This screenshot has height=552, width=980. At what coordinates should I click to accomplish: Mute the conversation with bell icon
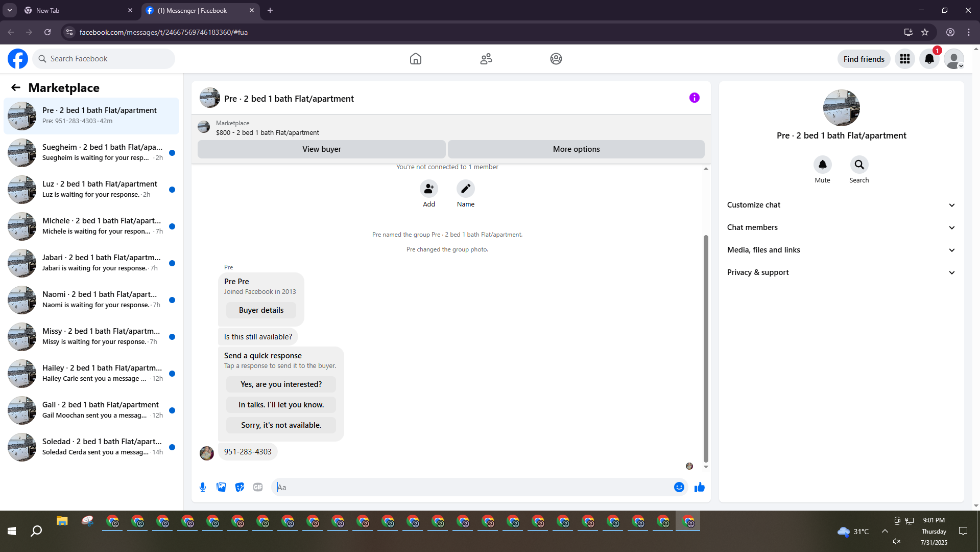pos(823,165)
